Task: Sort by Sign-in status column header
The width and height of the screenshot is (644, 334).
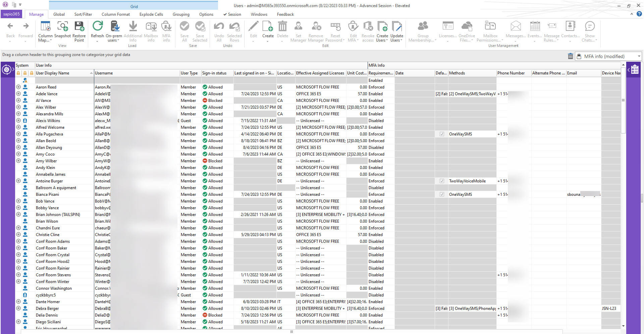Action: coord(217,73)
